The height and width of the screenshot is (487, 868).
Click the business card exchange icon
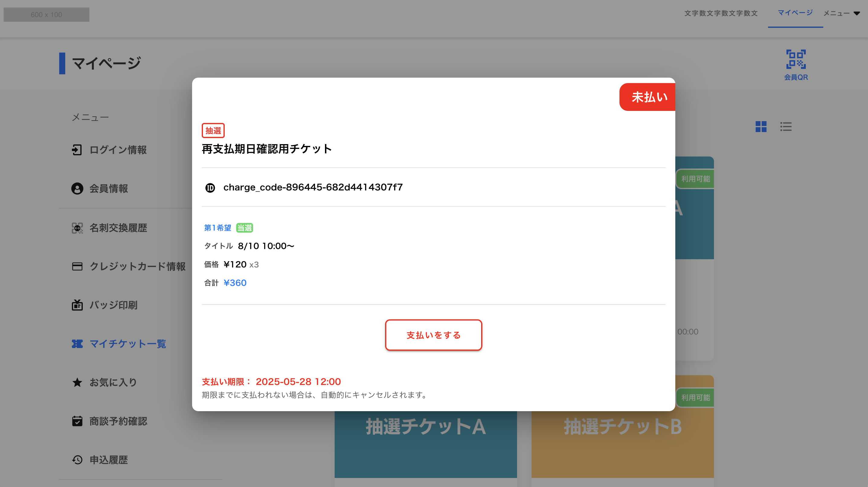coord(77,228)
